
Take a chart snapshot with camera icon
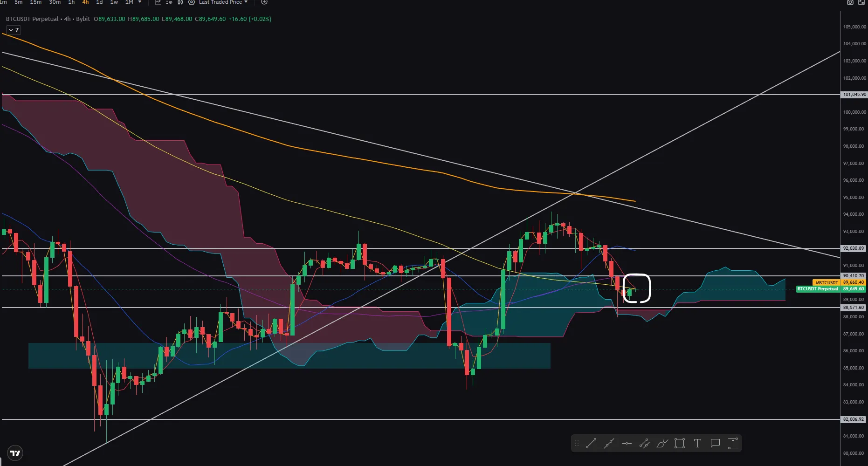click(x=850, y=2)
